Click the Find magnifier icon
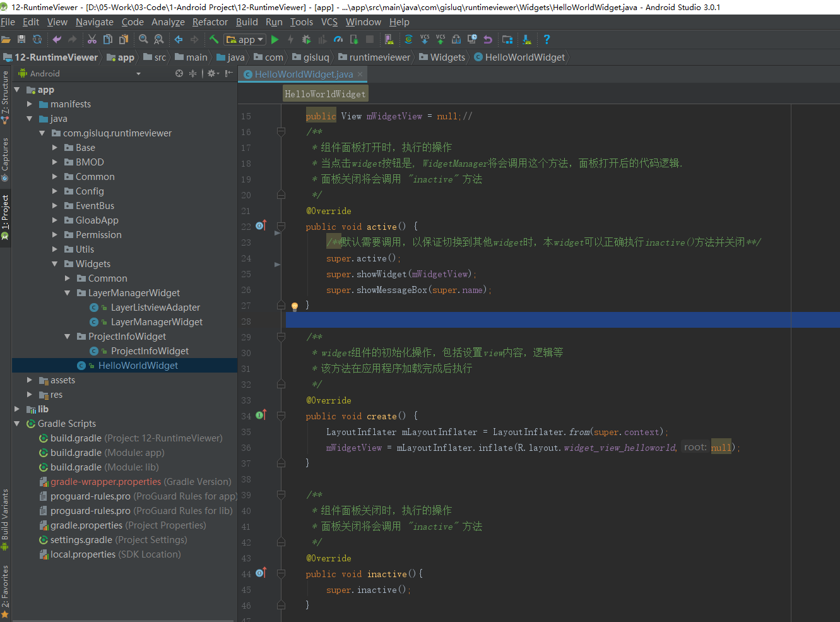Image resolution: width=840 pixels, height=622 pixels. tap(143, 39)
